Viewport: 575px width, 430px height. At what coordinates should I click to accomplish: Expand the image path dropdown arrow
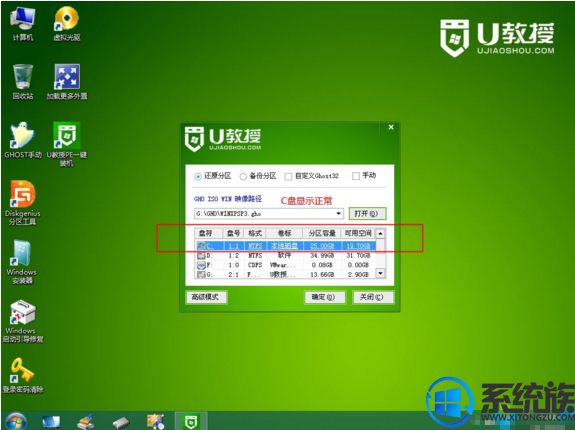coord(338,213)
